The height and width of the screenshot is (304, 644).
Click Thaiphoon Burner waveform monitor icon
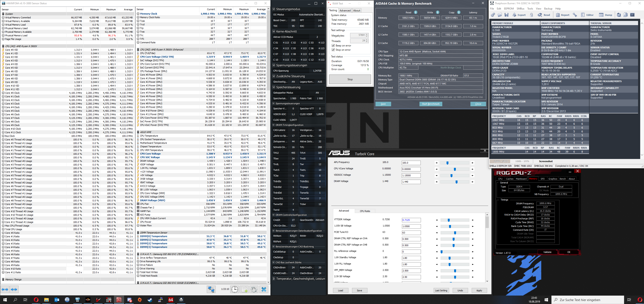pyautogui.click(x=632, y=15)
